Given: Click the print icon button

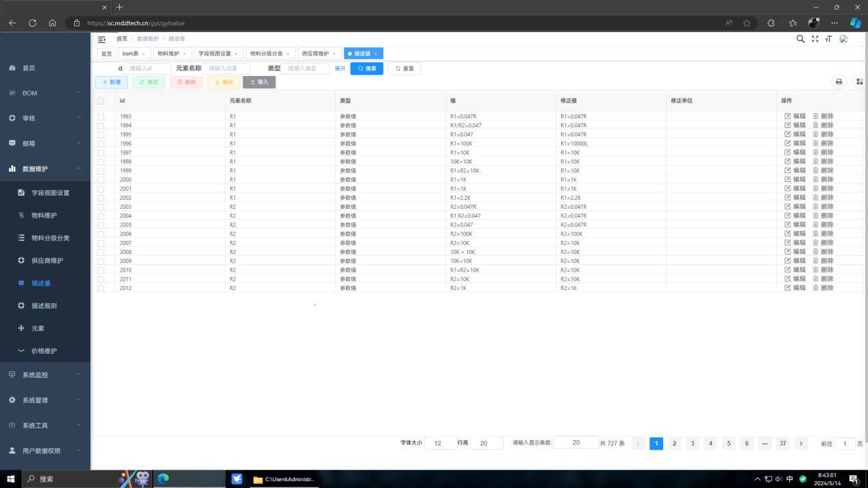Looking at the screenshot, I should tap(839, 82).
